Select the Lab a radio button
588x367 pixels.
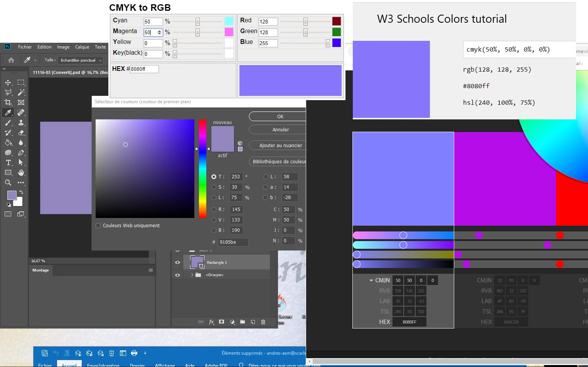(x=266, y=187)
